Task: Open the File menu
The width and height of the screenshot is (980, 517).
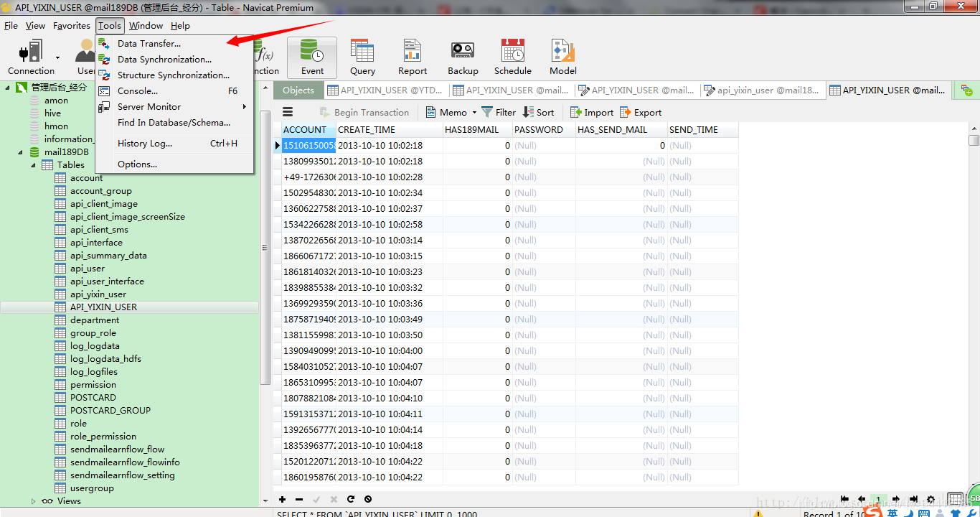Action: click(x=11, y=26)
